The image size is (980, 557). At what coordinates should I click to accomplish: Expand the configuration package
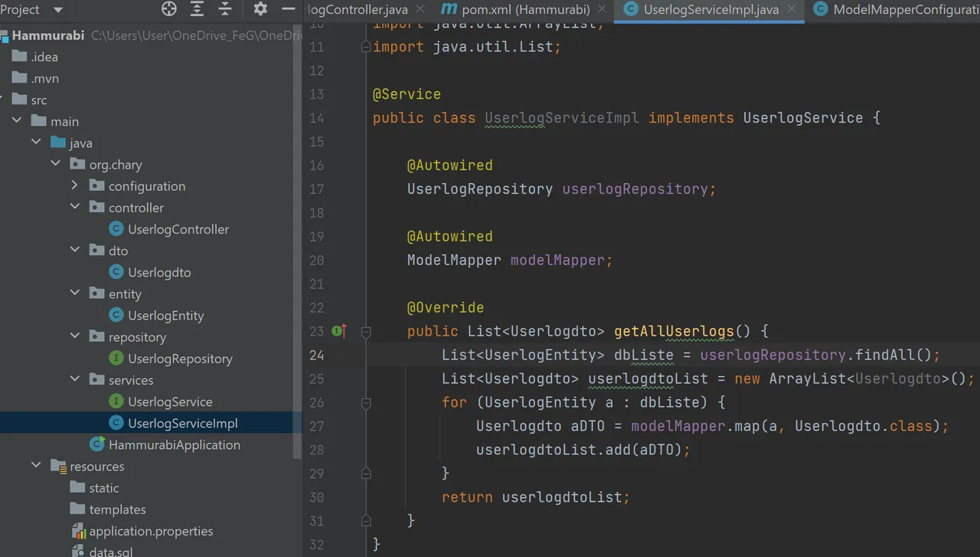coord(74,185)
